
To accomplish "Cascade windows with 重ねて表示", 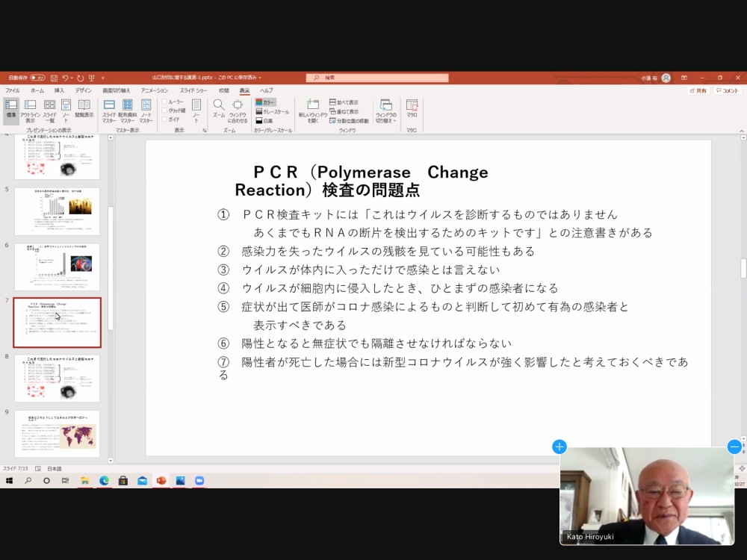I will (x=344, y=111).
